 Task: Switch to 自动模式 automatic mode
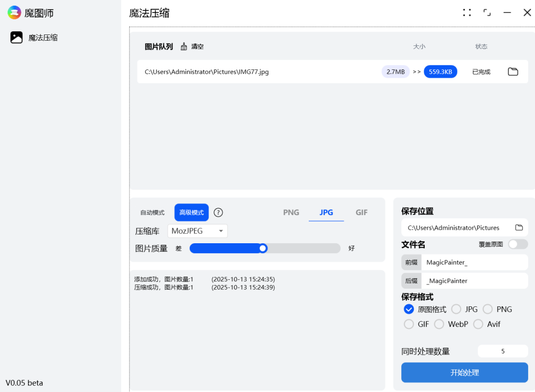click(x=152, y=212)
